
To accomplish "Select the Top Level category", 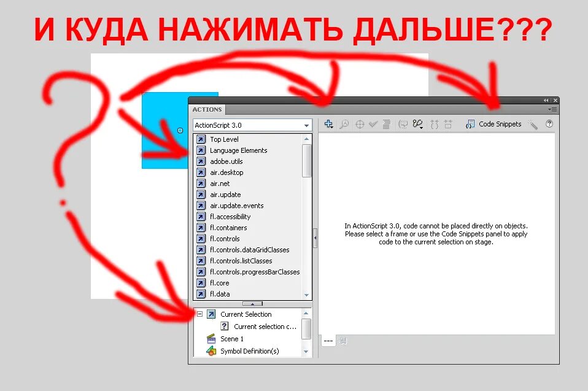I will point(223,139).
